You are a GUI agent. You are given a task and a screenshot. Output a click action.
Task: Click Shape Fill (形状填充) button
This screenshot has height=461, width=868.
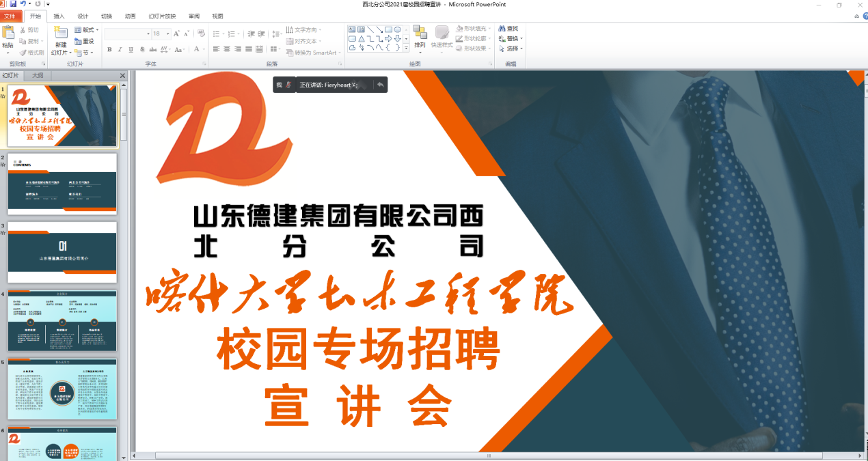(x=473, y=29)
